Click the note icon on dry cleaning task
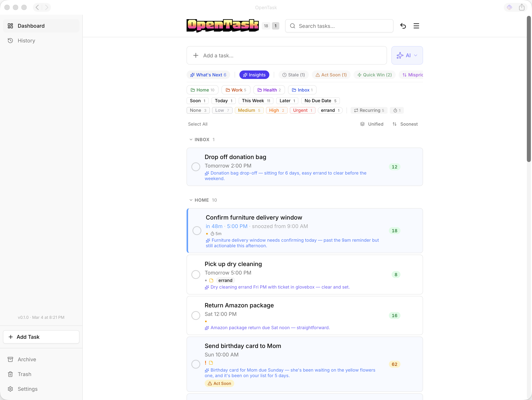This screenshot has height=400, width=532. [211, 280]
